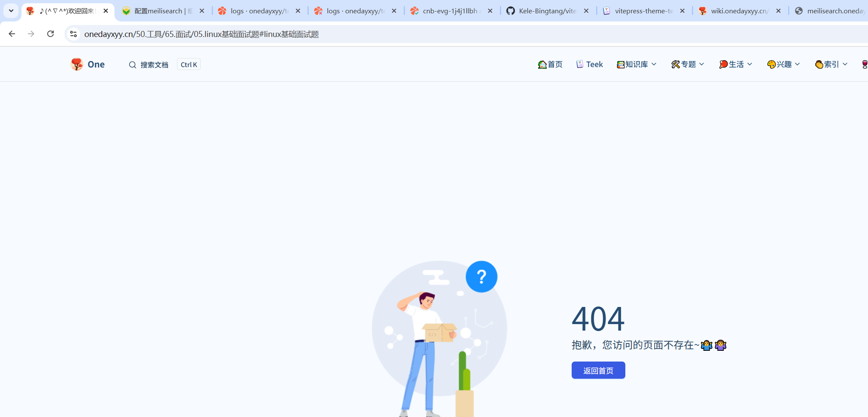Reload the page with refresh icon
This screenshot has height=417, width=868.
point(50,34)
